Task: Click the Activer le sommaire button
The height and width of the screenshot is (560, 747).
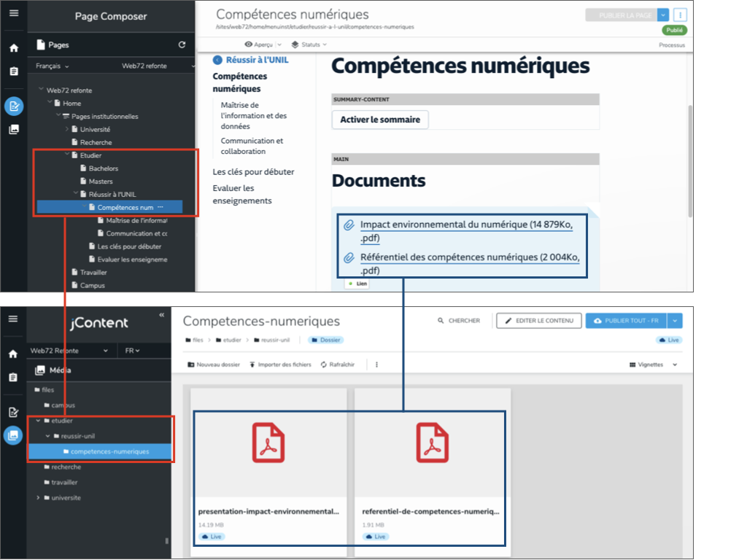Action: [380, 120]
